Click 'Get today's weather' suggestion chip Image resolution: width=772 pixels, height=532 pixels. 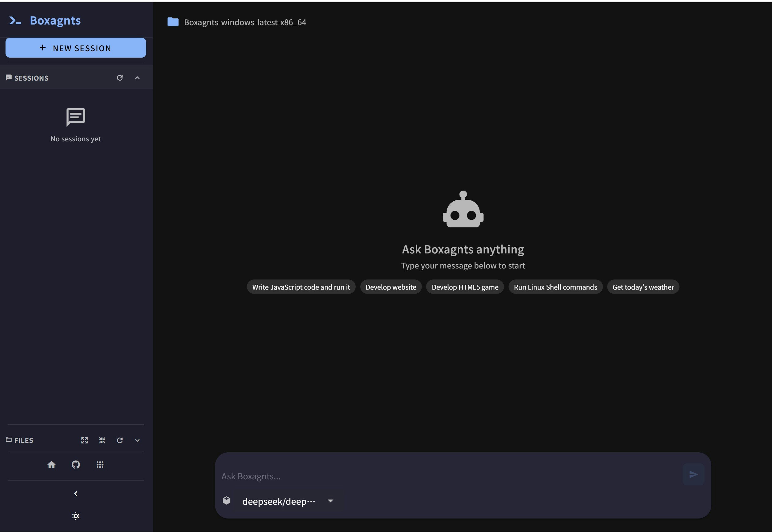tap(643, 287)
